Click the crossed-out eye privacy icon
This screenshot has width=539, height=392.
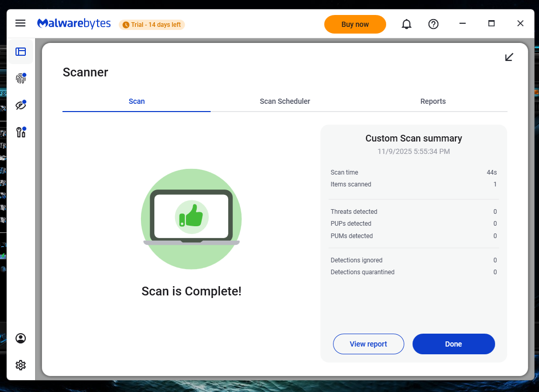(21, 105)
